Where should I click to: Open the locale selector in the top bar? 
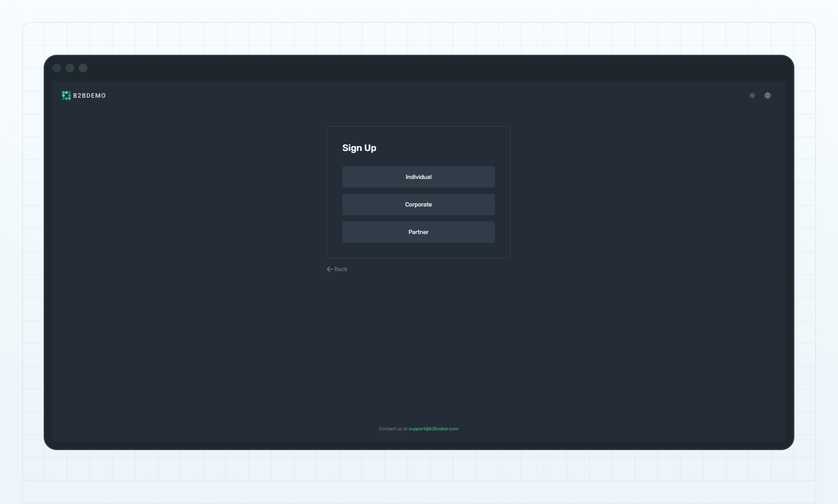pos(768,96)
